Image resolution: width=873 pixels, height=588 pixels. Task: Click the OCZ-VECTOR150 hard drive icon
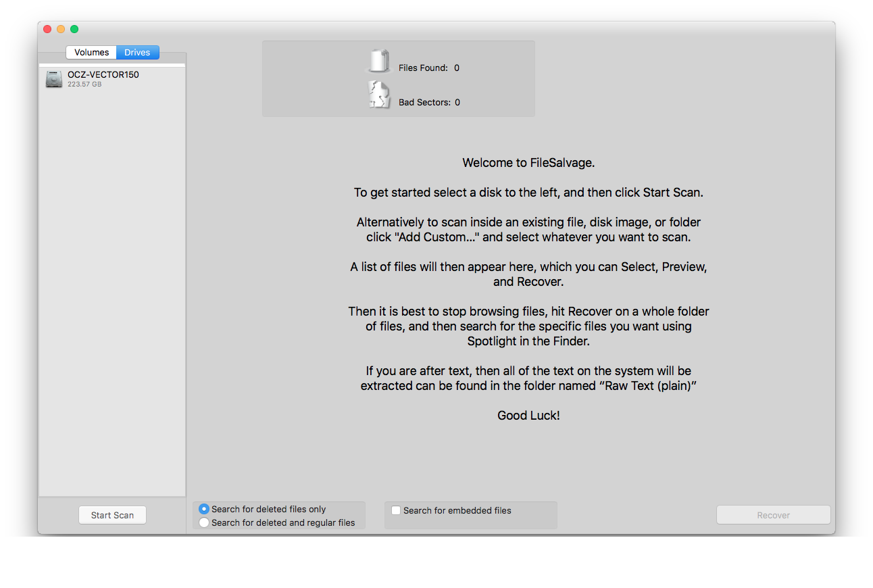[x=54, y=79]
